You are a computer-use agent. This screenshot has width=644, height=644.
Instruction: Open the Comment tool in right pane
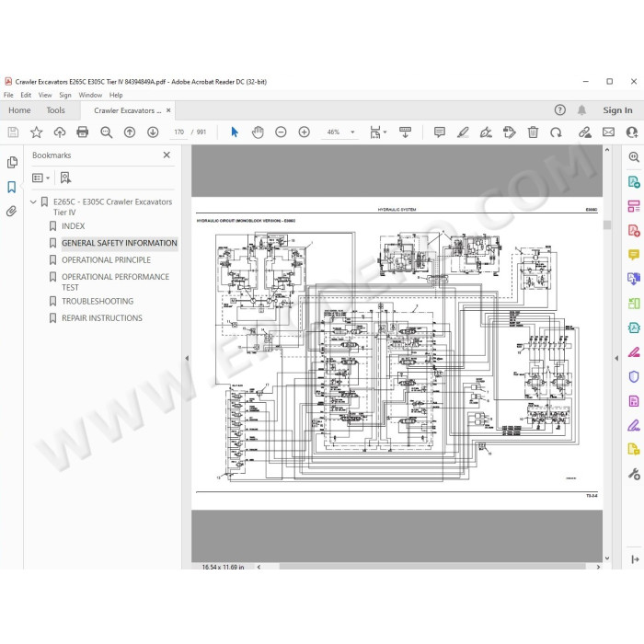633,255
